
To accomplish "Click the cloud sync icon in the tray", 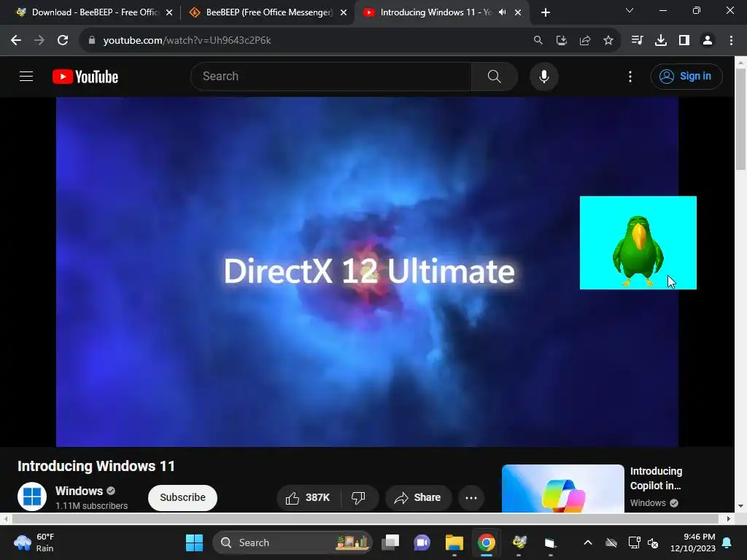I will [x=611, y=542].
